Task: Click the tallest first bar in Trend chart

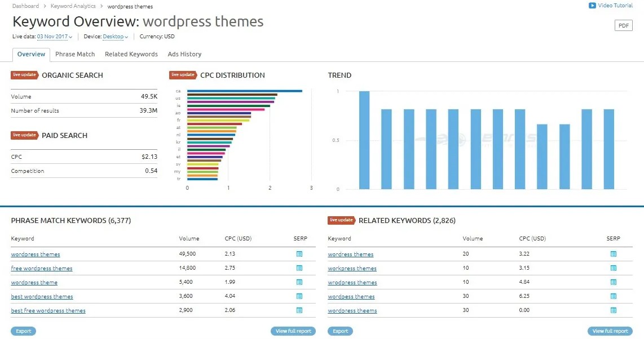Action: (364, 140)
